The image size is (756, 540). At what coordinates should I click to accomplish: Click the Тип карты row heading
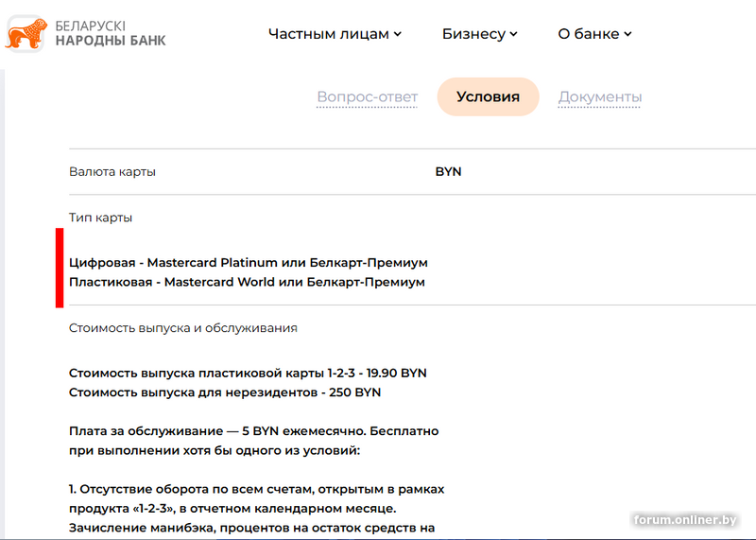tap(101, 218)
